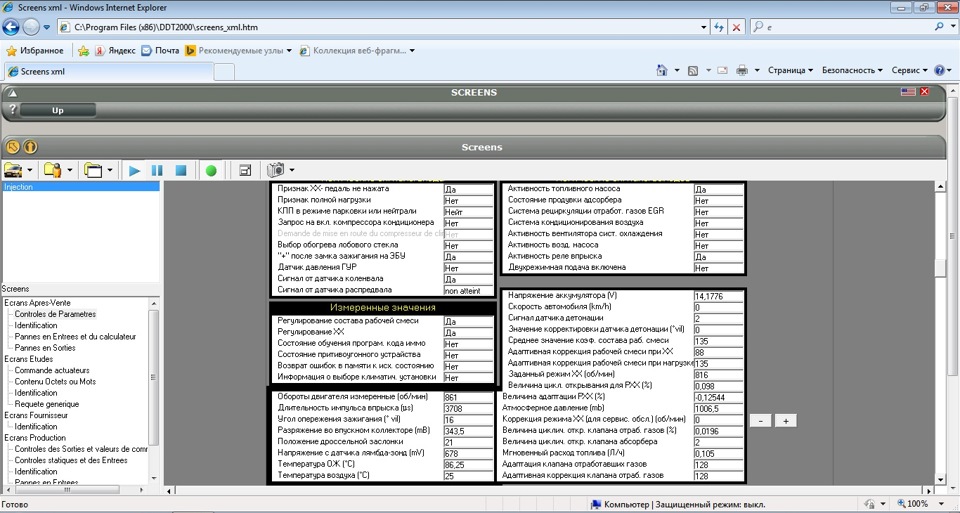Refresh the page with the address bar icon
The height and width of the screenshot is (513, 960).
(x=719, y=27)
